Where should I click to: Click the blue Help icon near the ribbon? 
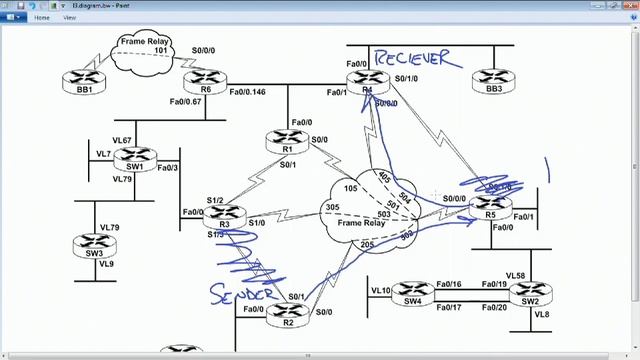[634, 18]
